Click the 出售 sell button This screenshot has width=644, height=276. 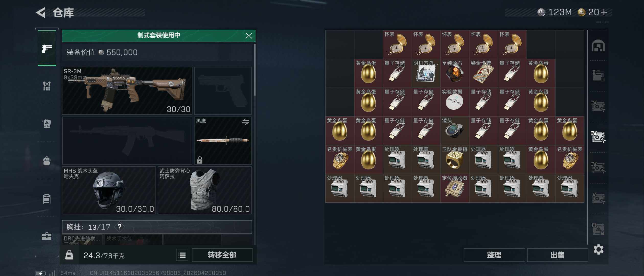(557, 255)
